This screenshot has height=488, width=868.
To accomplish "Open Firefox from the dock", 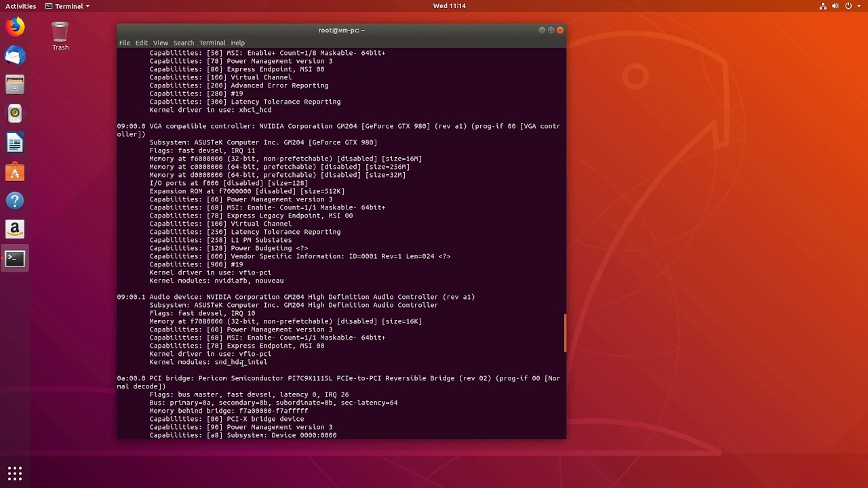I will [x=15, y=27].
